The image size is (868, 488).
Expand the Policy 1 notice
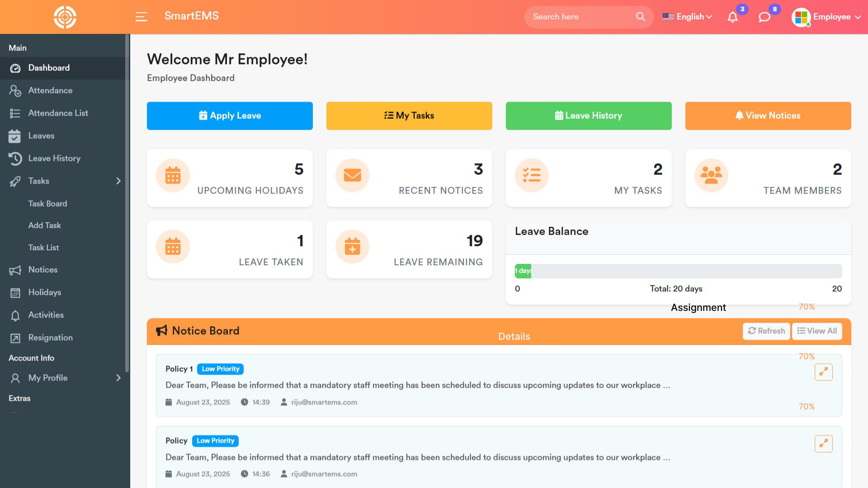point(823,372)
